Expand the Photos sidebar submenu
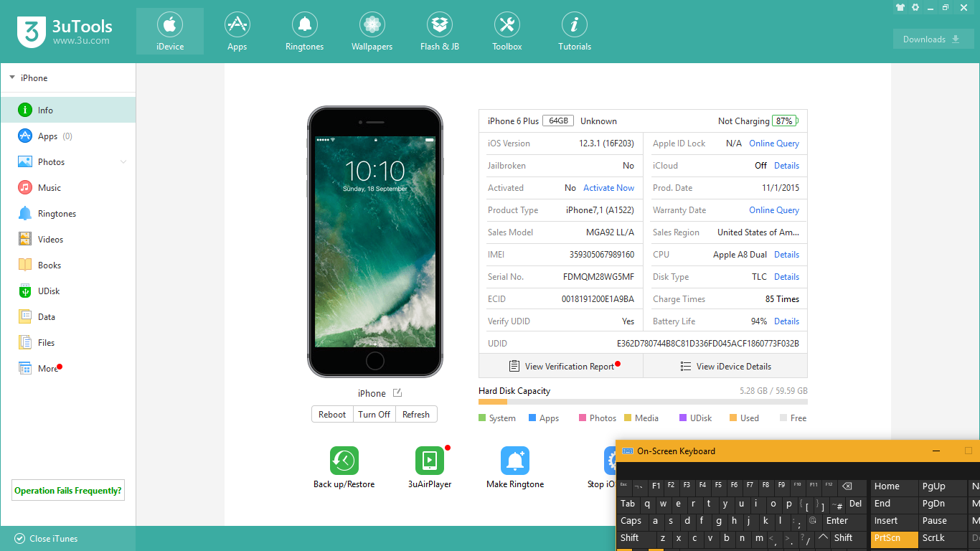980x551 pixels. point(123,162)
